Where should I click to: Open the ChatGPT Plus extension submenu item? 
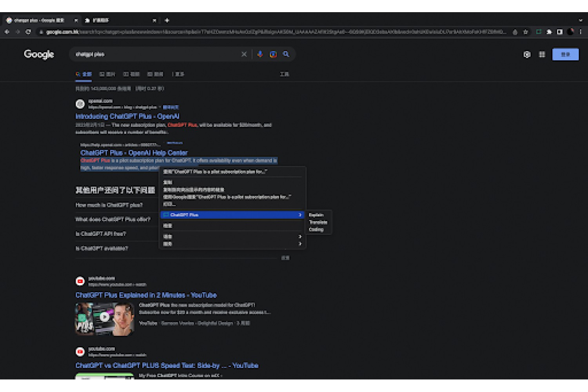[x=232, y=215]
